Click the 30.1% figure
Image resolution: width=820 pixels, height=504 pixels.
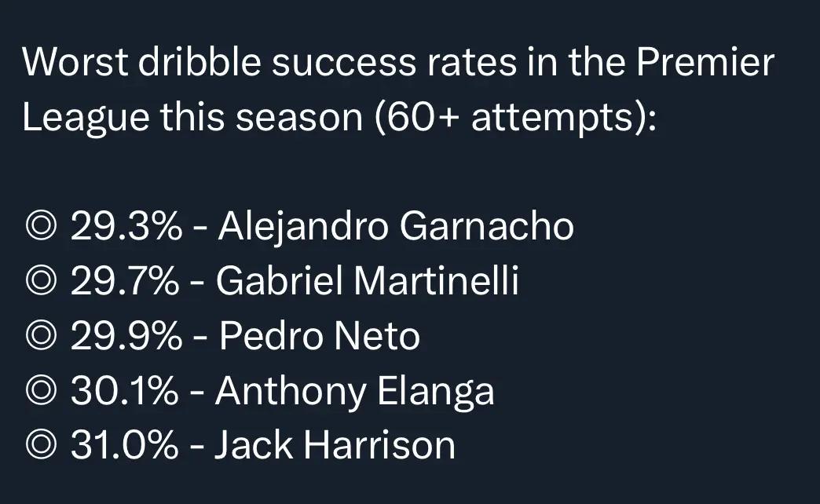point(124,390)
